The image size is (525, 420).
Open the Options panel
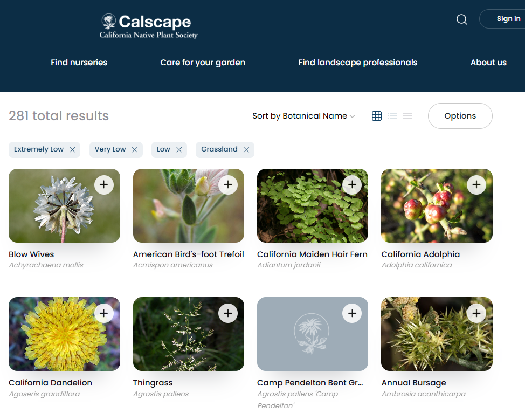click(460, 115)
